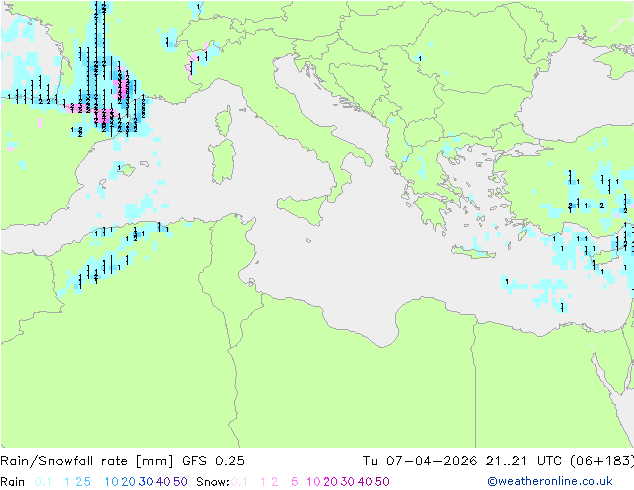Click the snow legend value 40

point(365,482)
